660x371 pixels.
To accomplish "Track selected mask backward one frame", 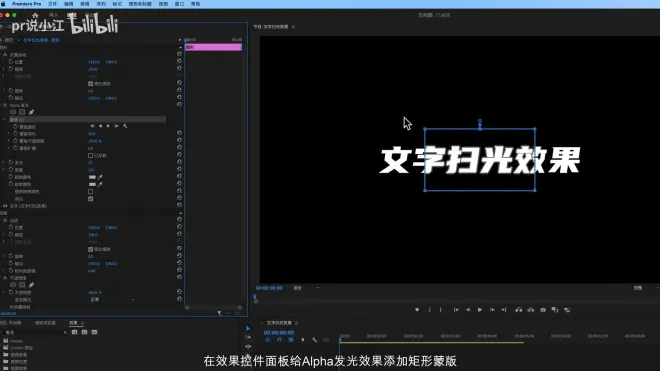I will click(92, 126).
